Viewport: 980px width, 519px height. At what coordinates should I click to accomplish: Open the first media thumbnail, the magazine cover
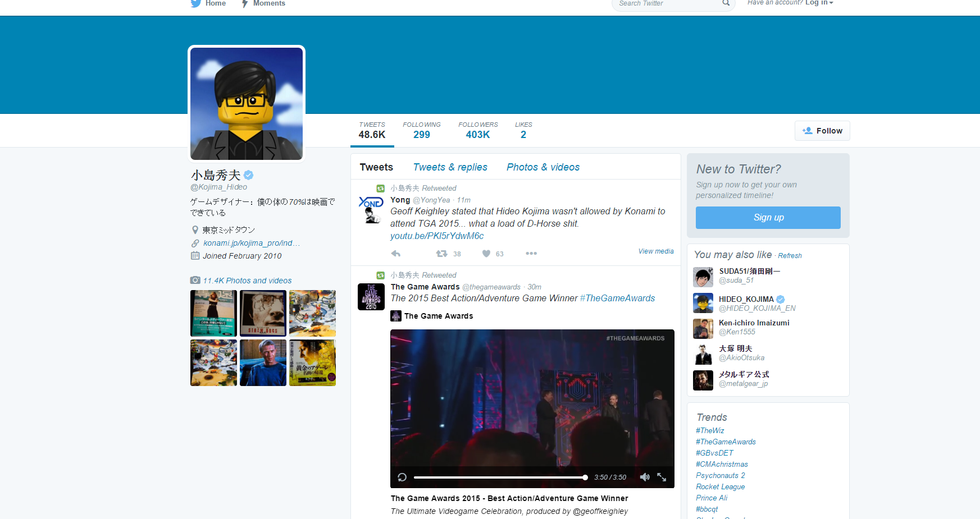(x=213, y=313)
